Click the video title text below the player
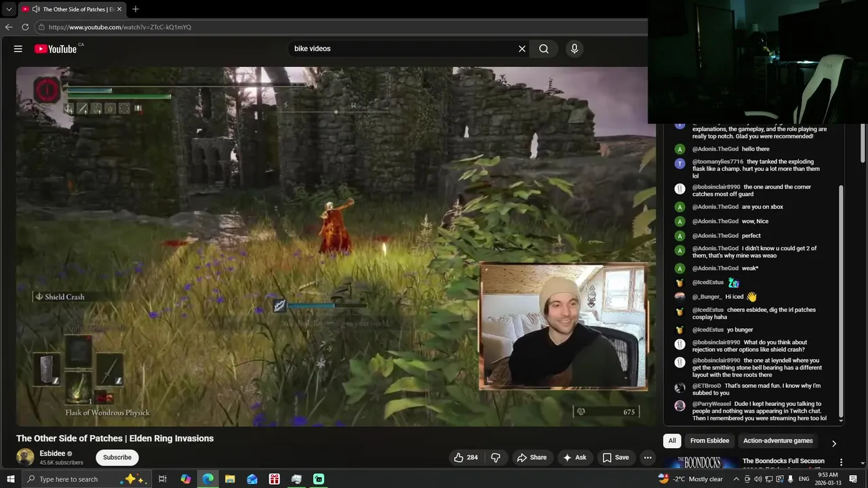Viewport: 868px width, 488px height. pyautogui.click(x=115, y=439)
